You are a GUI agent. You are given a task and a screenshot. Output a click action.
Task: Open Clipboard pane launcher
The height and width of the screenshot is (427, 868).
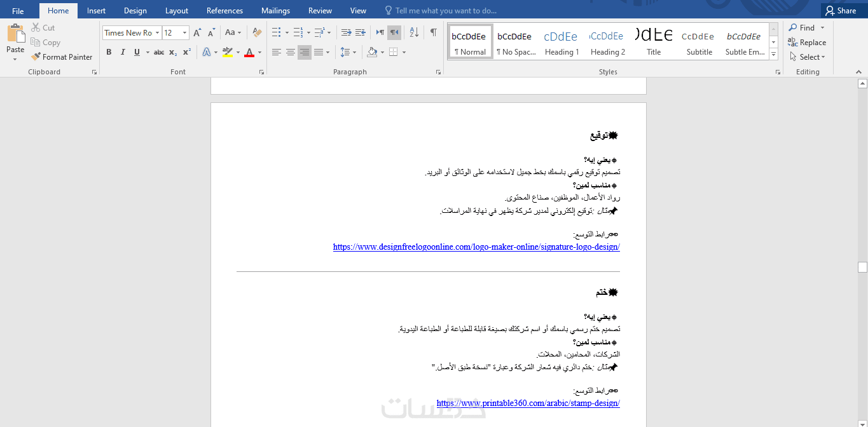click(94, 72)
